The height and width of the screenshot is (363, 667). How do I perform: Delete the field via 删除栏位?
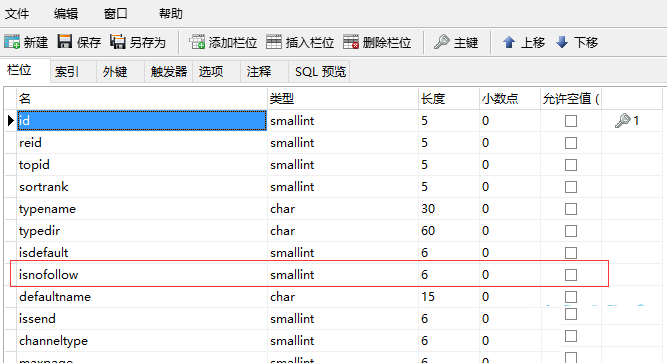(x=351, y=42)
